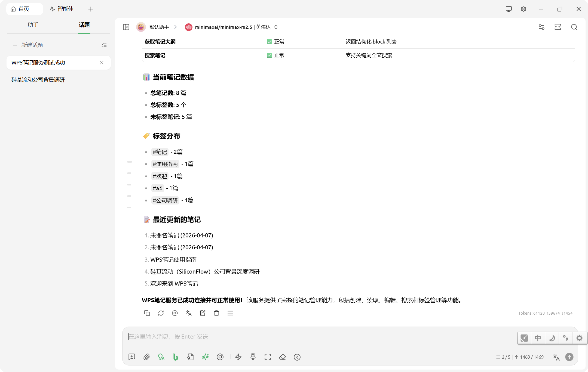The height and width of the screenshot is (372, 588).
Task: Create a new topic with 新建话题
Action: tap(27, 45)
